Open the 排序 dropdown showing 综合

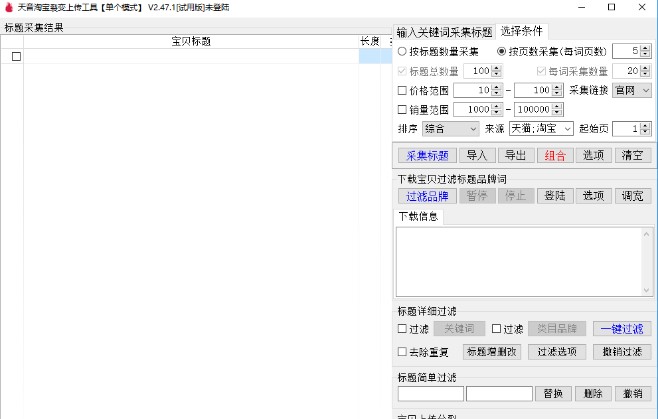tap(452, 129)
